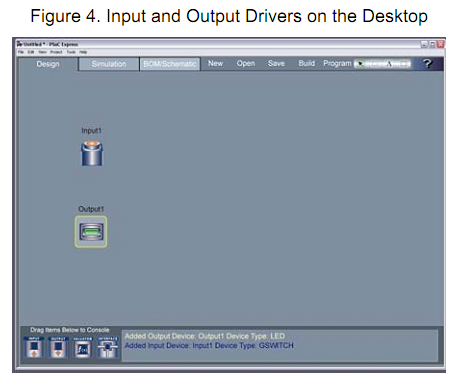Click the 'Added Input Device: Input1' log line
The image size is (450, 379).
(x=209, y=345)
